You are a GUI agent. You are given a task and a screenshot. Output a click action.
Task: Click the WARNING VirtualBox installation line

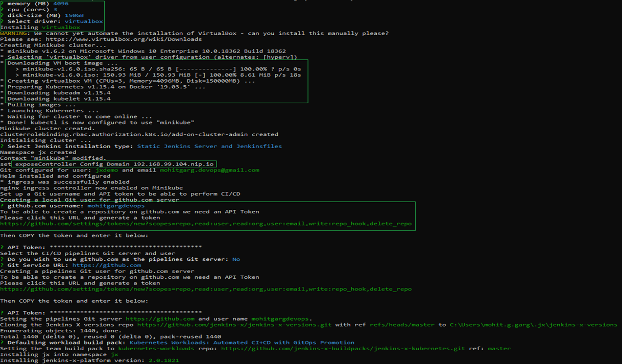(194, 33)
